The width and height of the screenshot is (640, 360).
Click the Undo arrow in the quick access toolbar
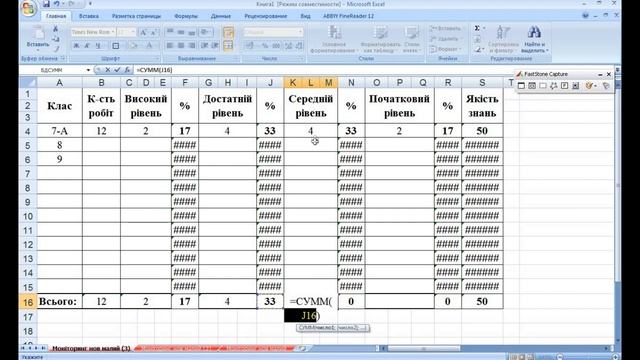click(x=57, y=4)
